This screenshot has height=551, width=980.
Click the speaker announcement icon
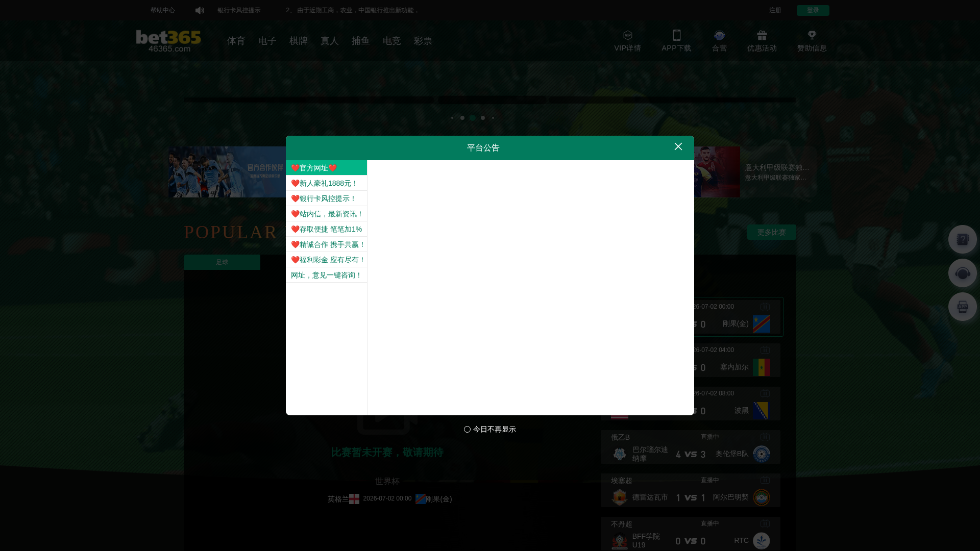click(200, 10)
